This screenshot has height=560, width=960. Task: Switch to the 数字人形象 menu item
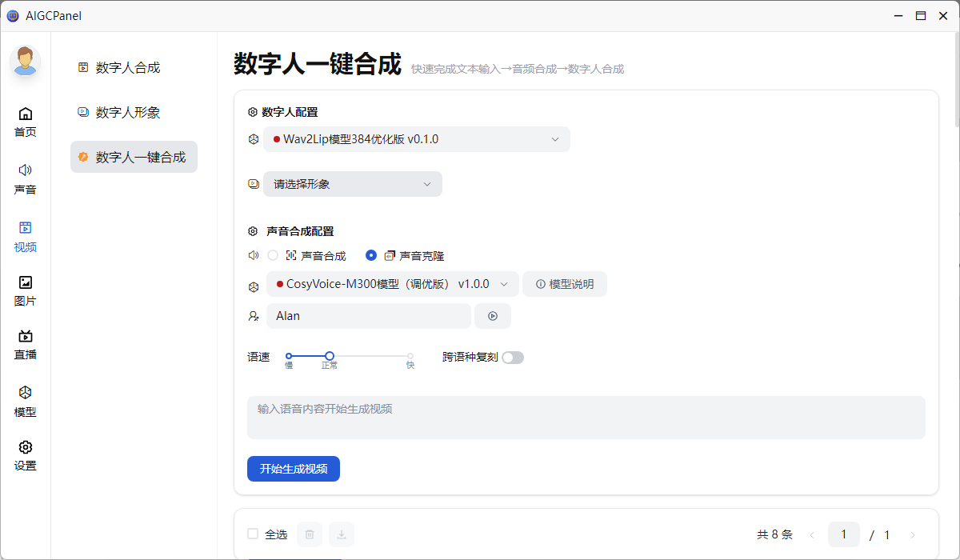point(128,113)
